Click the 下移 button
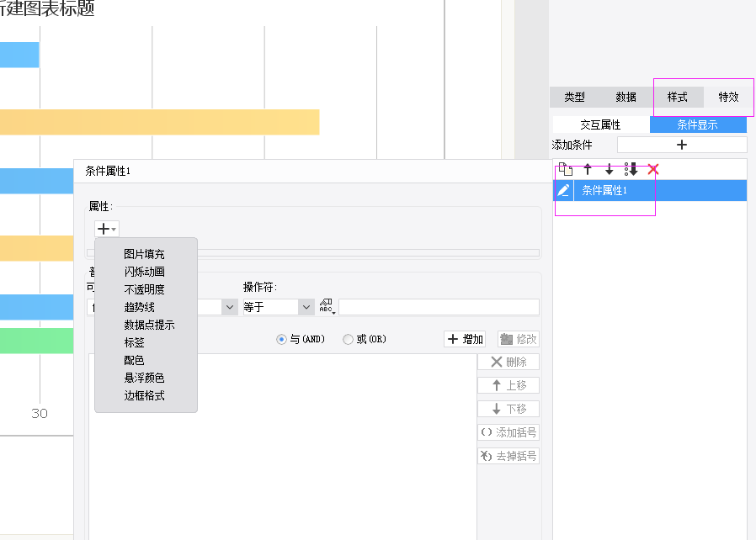This screenshot has width=756, height=540. point(508,409)
